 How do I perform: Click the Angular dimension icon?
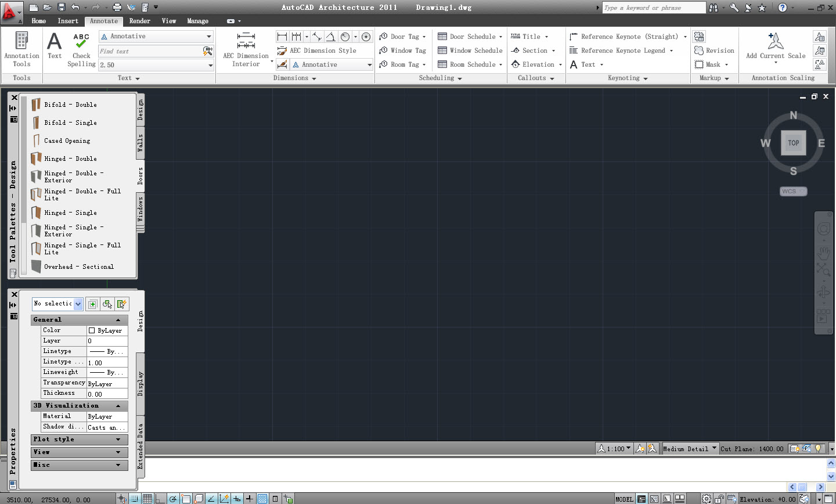coord(330,37)
